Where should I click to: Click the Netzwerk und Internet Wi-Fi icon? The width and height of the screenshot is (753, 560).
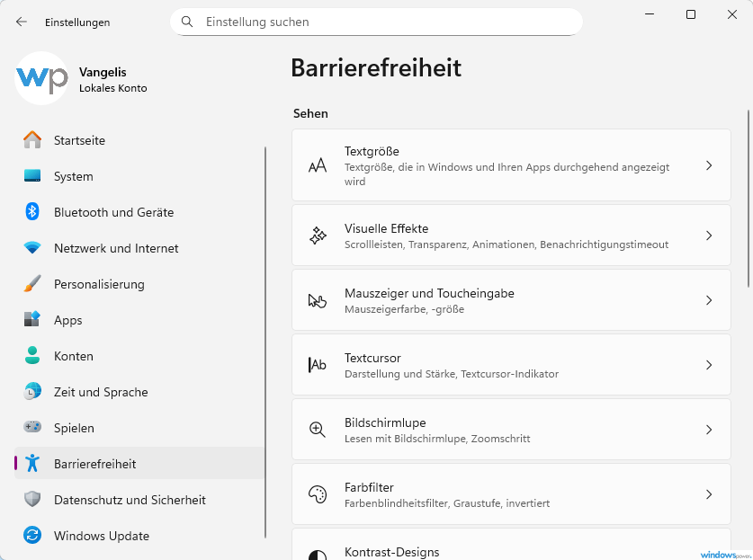(32, 248)
